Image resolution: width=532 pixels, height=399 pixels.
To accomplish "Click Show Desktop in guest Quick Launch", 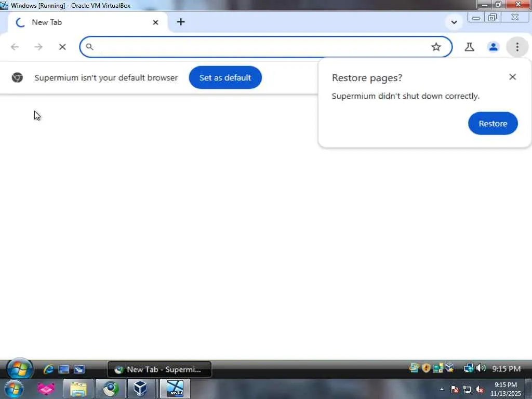I will point(64,369).
